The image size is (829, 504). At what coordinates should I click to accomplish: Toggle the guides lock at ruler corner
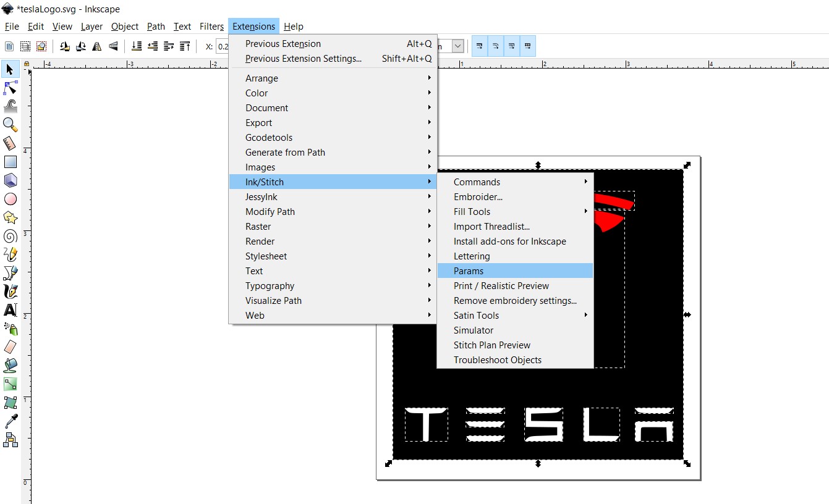(26, 64)
